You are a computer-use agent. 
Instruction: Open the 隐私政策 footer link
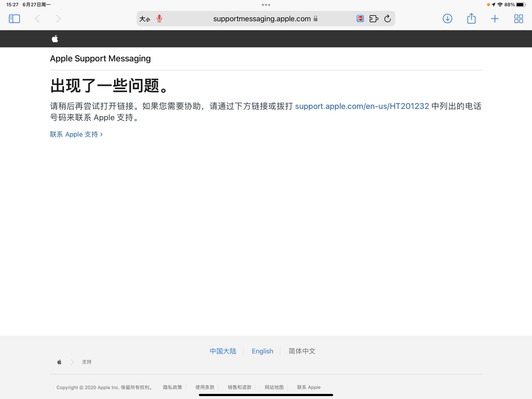coord(173,387)
